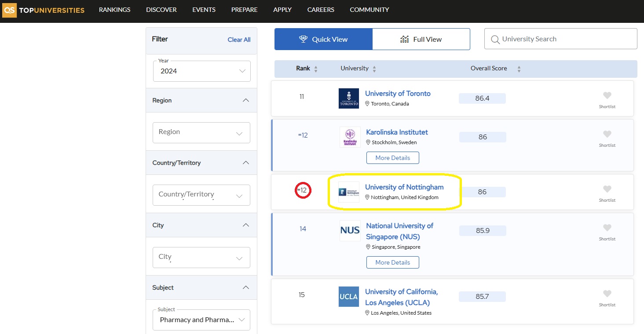Click the UCLA logo thumbnail
Image resolution: width=644 pixels, height=334 pixels.
pyautogui.click(x=349, y=297)
